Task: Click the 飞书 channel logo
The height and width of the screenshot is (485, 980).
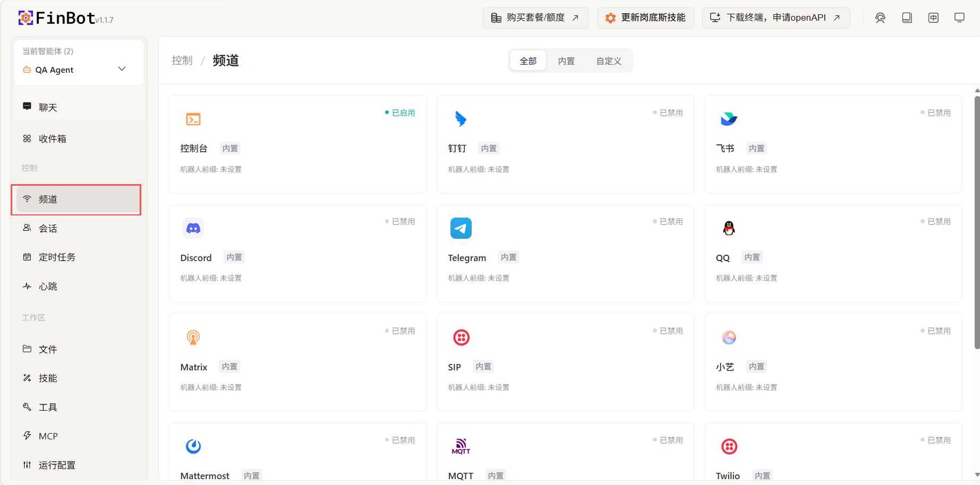Action: click(729, 119)
